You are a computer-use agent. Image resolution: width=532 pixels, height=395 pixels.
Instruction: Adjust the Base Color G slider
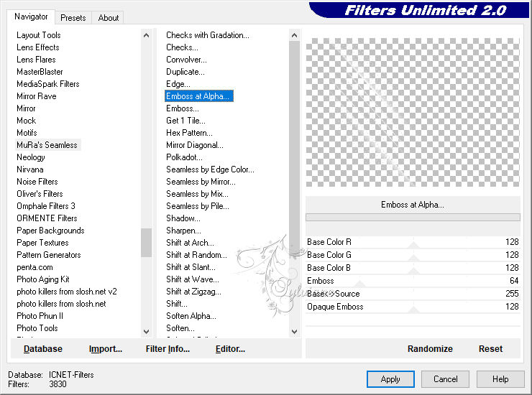[x=413, y=255]
